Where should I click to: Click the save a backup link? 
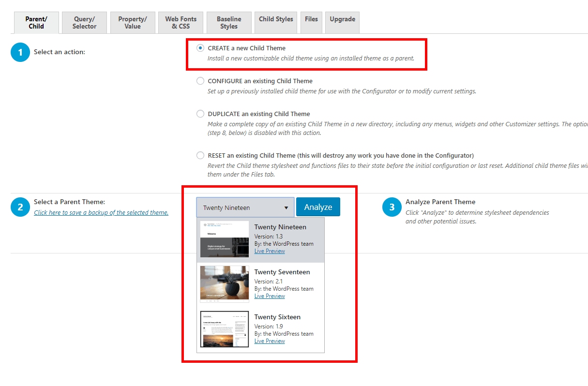(101, 213)
